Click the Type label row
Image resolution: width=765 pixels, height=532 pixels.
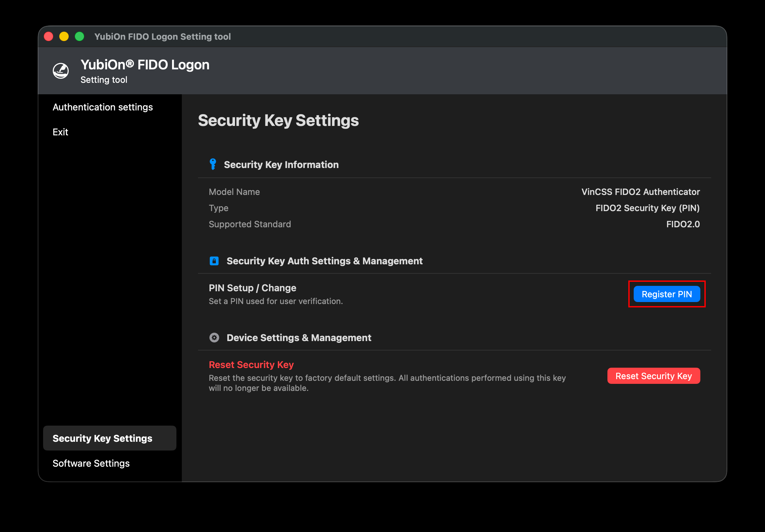[219, 208]
